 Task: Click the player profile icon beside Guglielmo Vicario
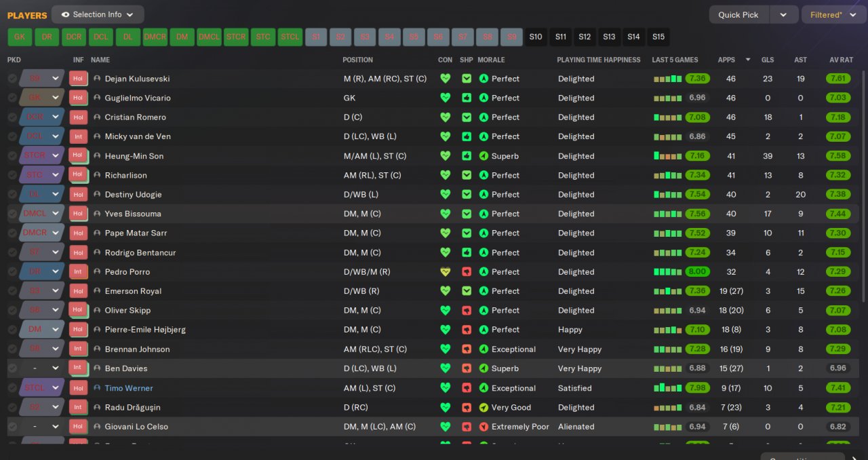[x=97, y=98]
